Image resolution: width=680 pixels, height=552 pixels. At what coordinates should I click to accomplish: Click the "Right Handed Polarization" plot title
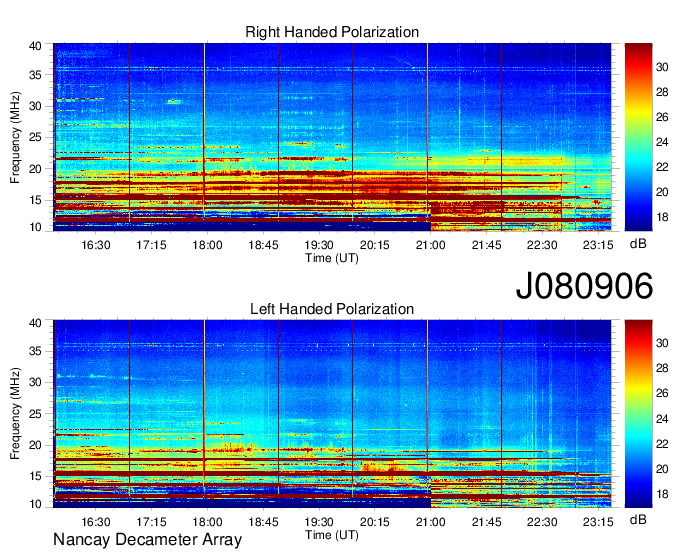(x=332, y=32)
